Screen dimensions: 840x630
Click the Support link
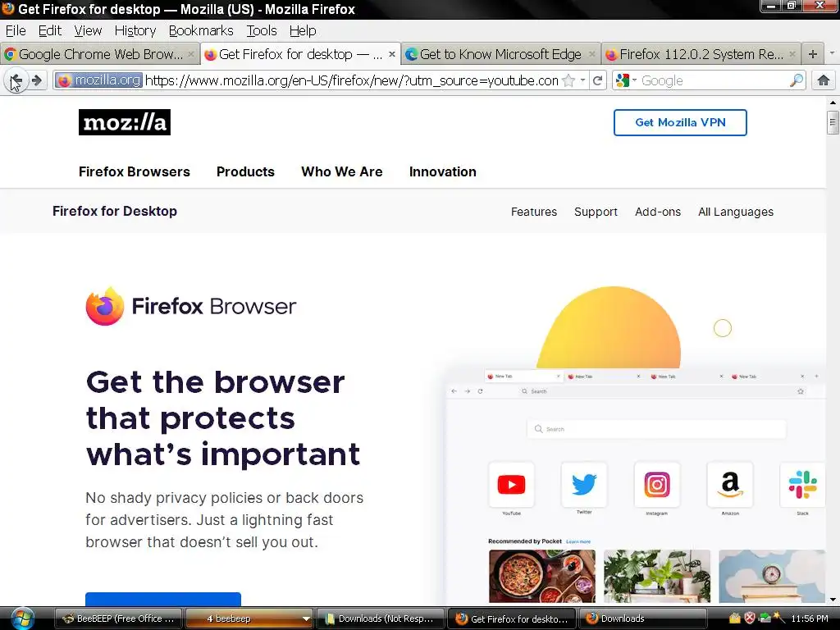(596, 212)
